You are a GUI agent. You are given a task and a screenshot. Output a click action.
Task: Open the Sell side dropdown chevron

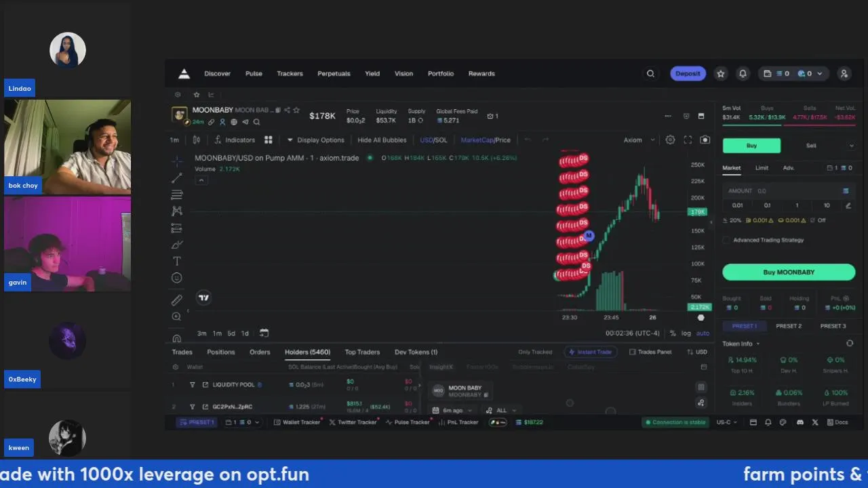[851, 146]
